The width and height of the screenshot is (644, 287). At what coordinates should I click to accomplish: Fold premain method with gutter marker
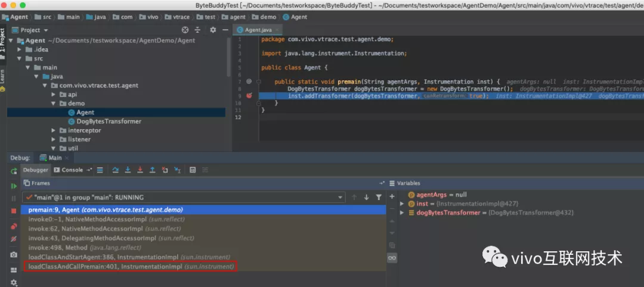click(259, 82)
